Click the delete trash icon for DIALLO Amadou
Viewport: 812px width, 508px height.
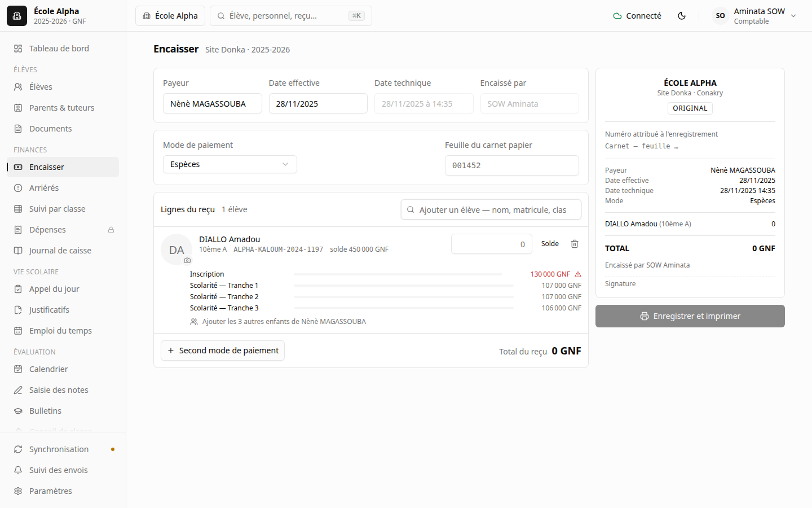[575, 244]
